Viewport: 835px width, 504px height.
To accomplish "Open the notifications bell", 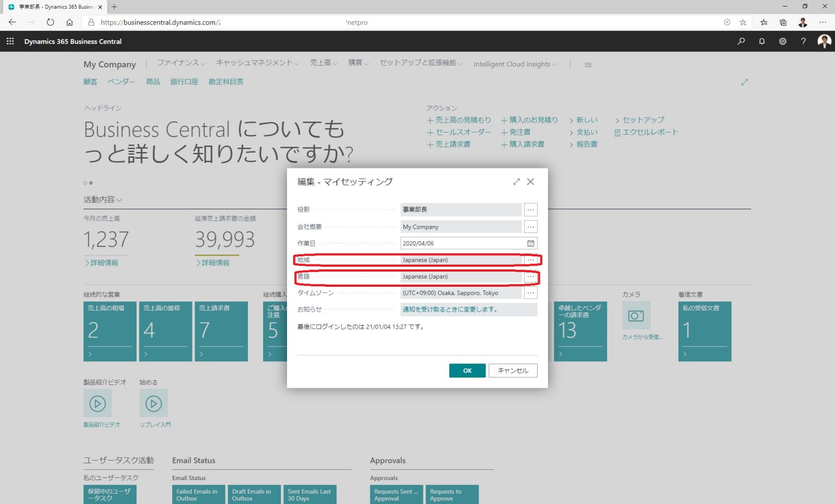I will click(762, 41).
